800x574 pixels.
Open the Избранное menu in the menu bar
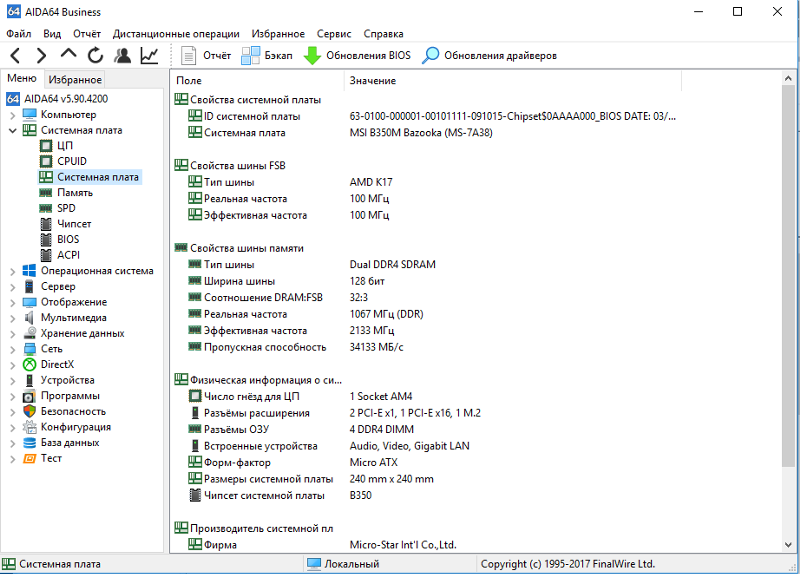click(x=278, y=34)
